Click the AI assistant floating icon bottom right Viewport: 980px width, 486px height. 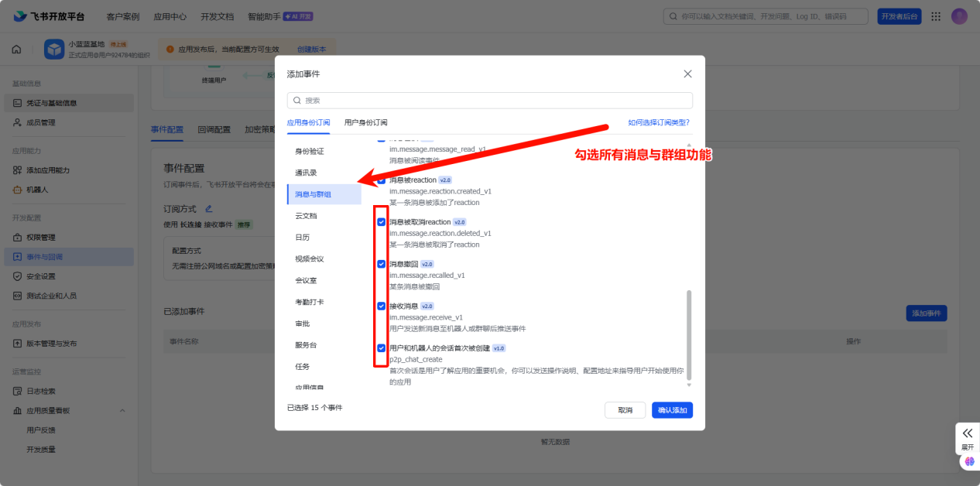[x=969, y=461]
